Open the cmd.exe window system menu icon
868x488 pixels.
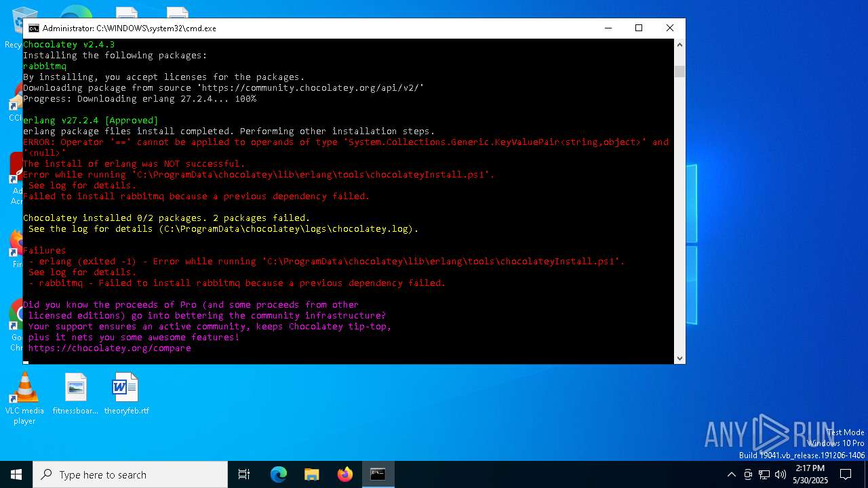point(33,28)
